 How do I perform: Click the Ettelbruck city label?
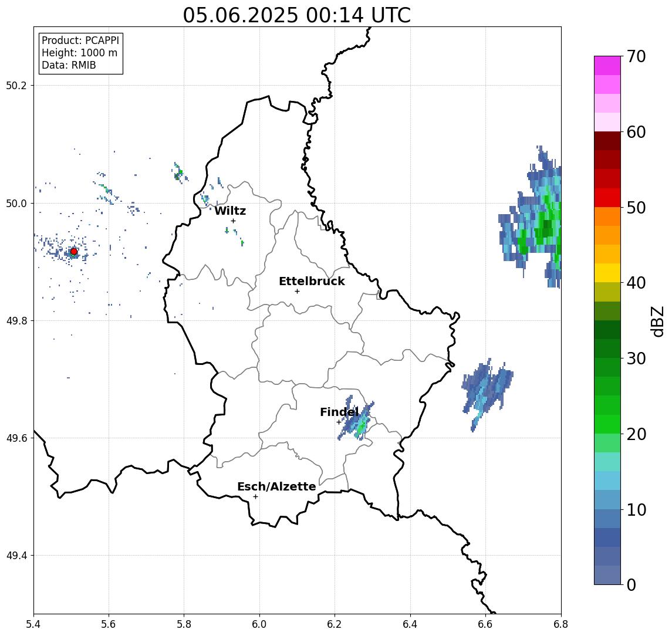pos(312,281)
